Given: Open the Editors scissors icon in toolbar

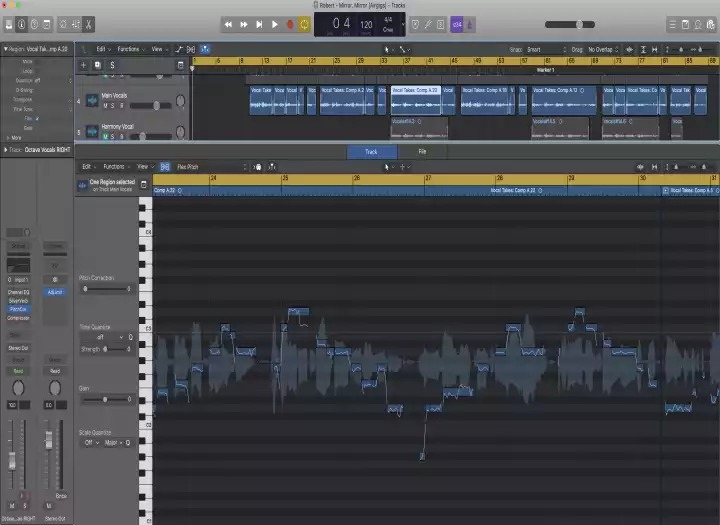Looking at the screenshot, I should (x=88, y=24).
